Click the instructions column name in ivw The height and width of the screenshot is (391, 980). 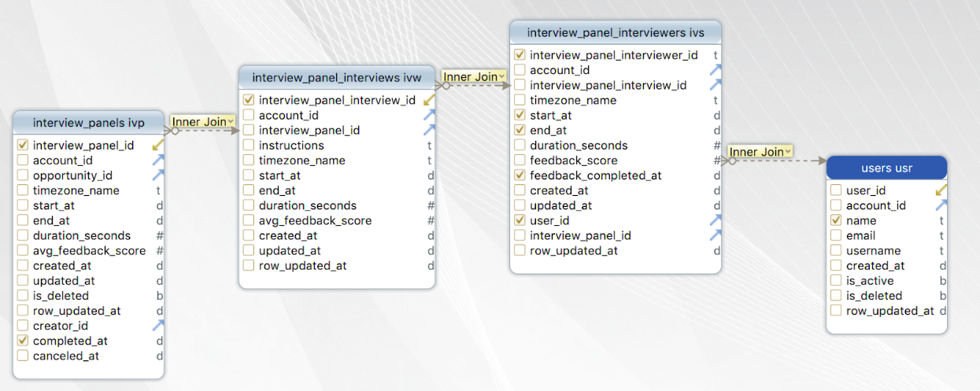point(291,146)
